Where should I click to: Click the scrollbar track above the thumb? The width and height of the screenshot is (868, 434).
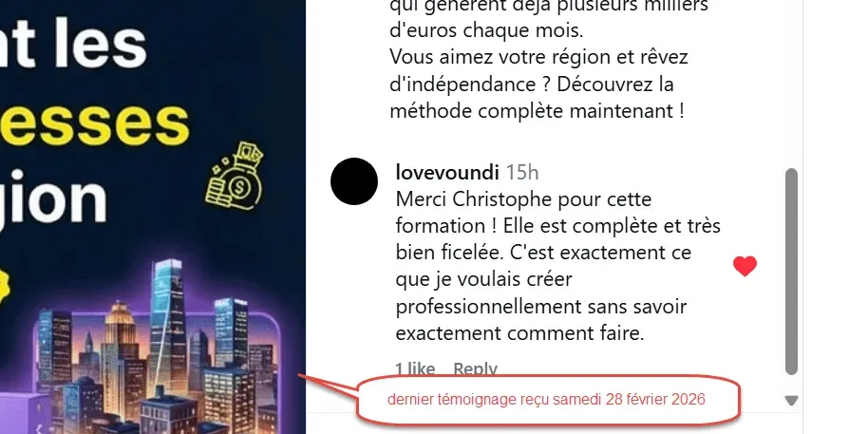(792, 83)
